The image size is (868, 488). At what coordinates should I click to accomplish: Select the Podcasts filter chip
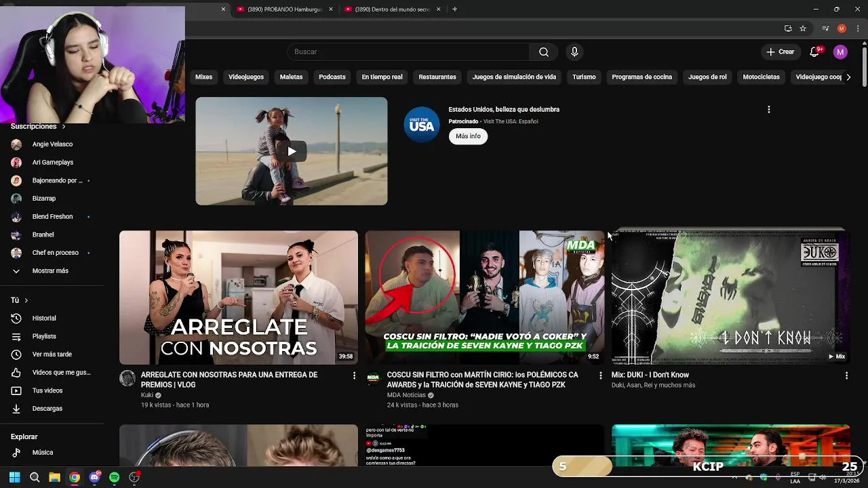tap(332, 77)
